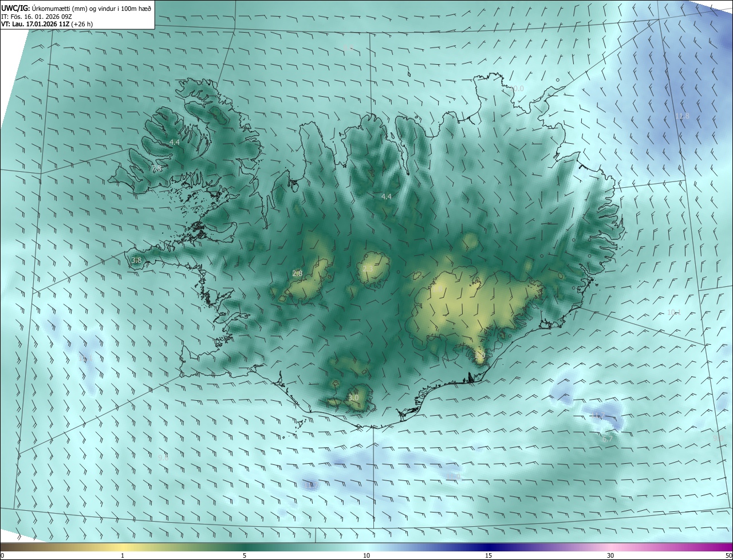The height and width of the screenshot is (560, 733).
Task: Click the 3.8 value on Snæfellsnes peninsula
Action: click(136, 260)
